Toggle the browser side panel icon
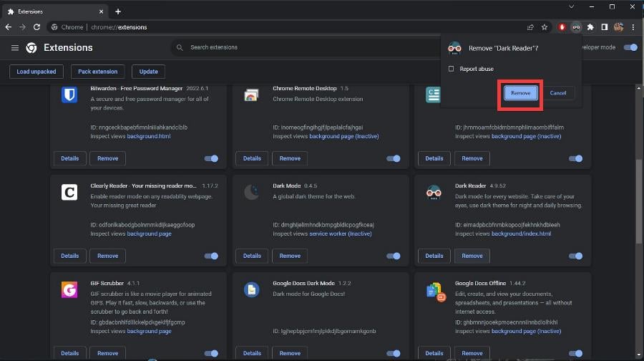The height and width of the screenshot is (361, 644). pos(604,27)
